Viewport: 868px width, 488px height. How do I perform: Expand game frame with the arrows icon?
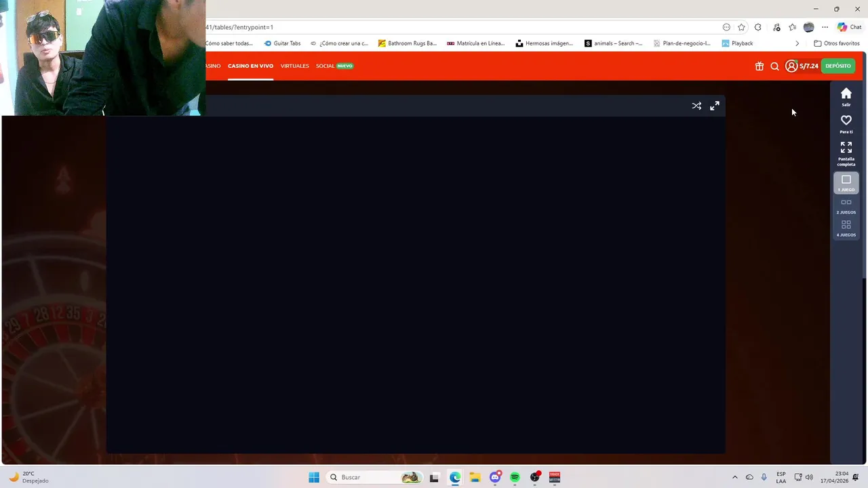point(715,106)
